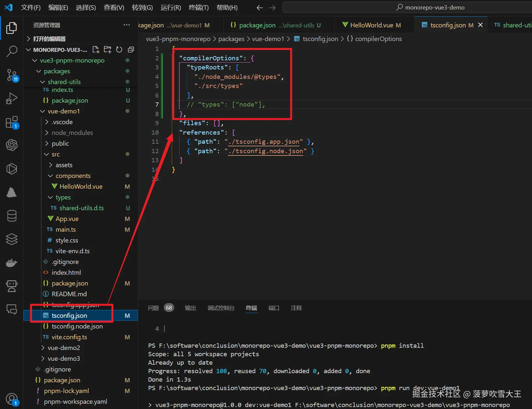The image size is (532, 409).
Task: Click the New File icon in explorer header
Action: click(x=96, y=50)
